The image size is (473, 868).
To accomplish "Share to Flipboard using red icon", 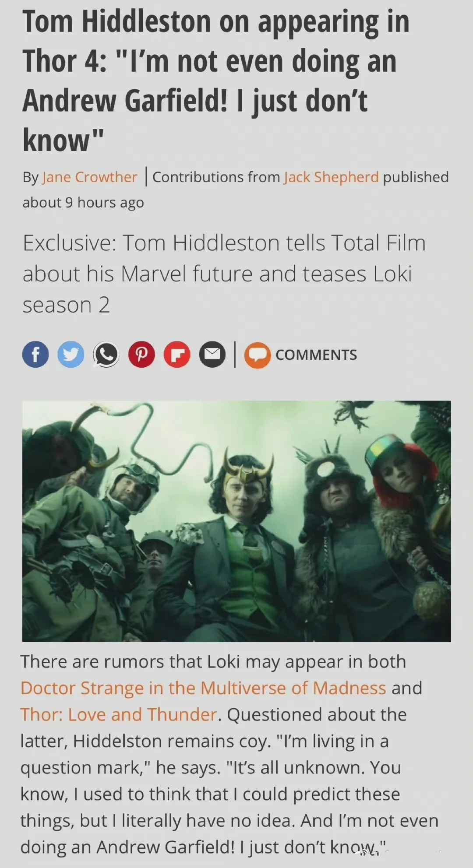I will point(177,355).
